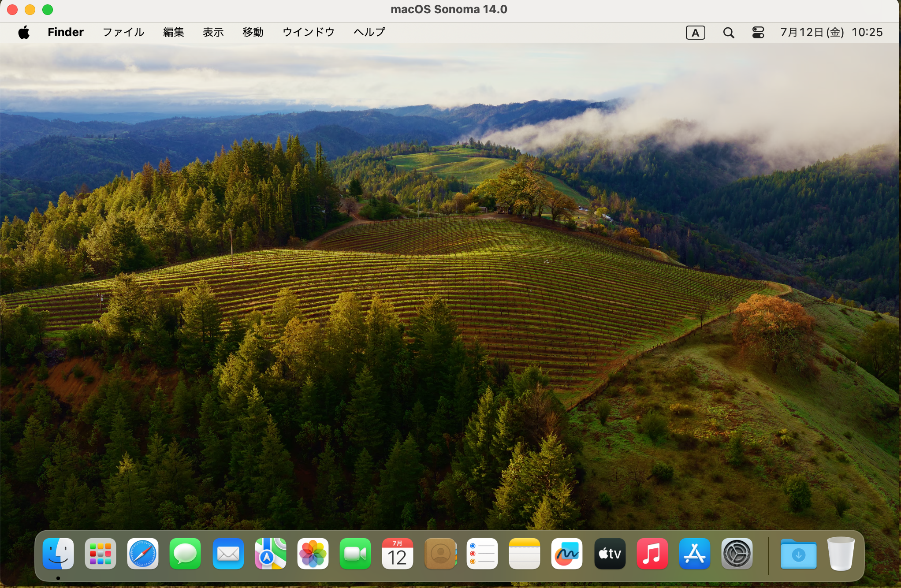Open the Freeform app icon
Image resolution: width=901 pixels, height=588 pixels.
point(567,554)
